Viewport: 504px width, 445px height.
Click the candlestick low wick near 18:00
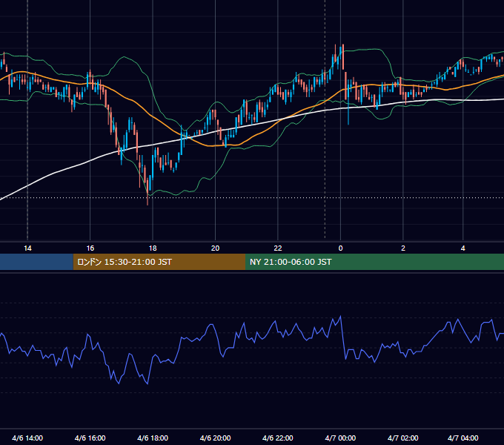pyautogui.click(x=147, y=200)
